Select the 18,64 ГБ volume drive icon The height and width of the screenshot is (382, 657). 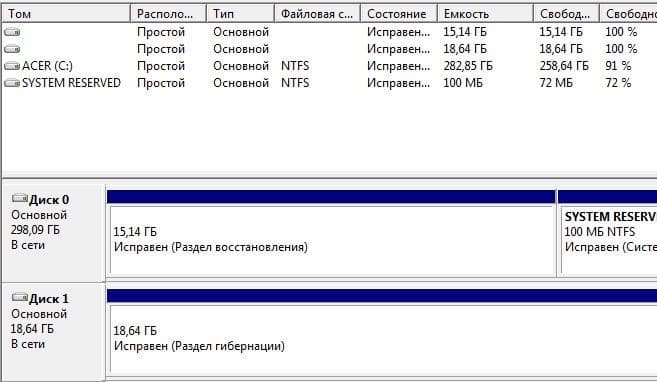point(12,49)
